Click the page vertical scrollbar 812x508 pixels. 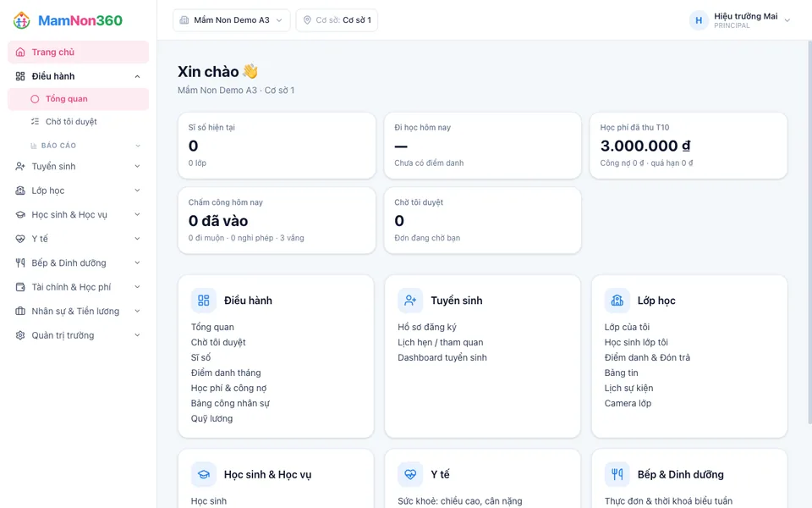point(809,234)
